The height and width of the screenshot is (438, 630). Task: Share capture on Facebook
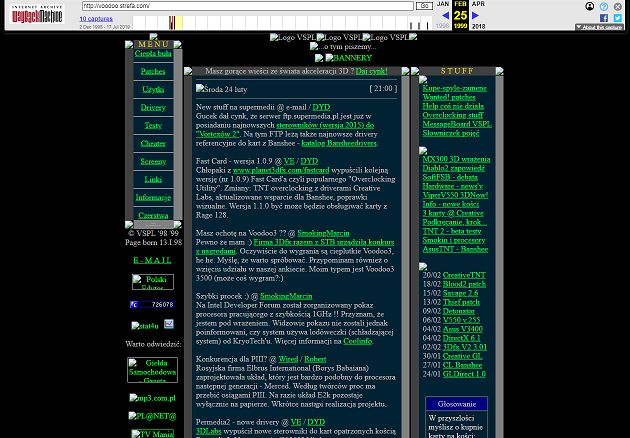pos(603,18)
